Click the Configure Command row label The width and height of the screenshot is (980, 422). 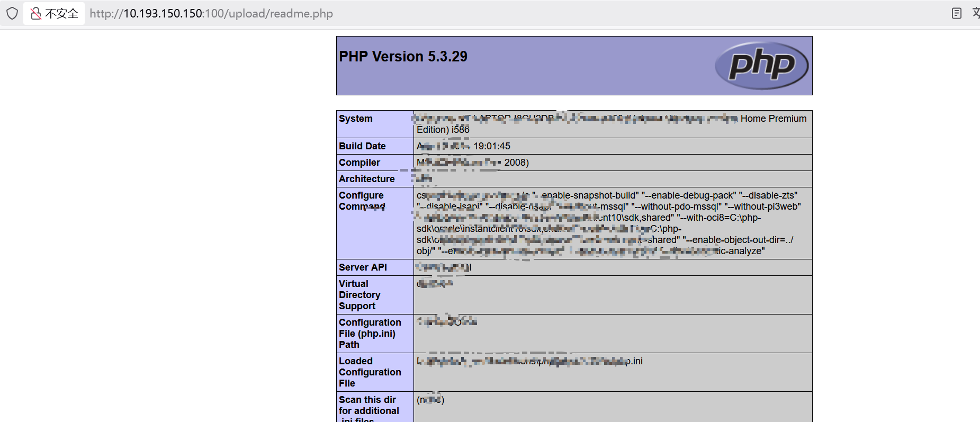(362, 201)
